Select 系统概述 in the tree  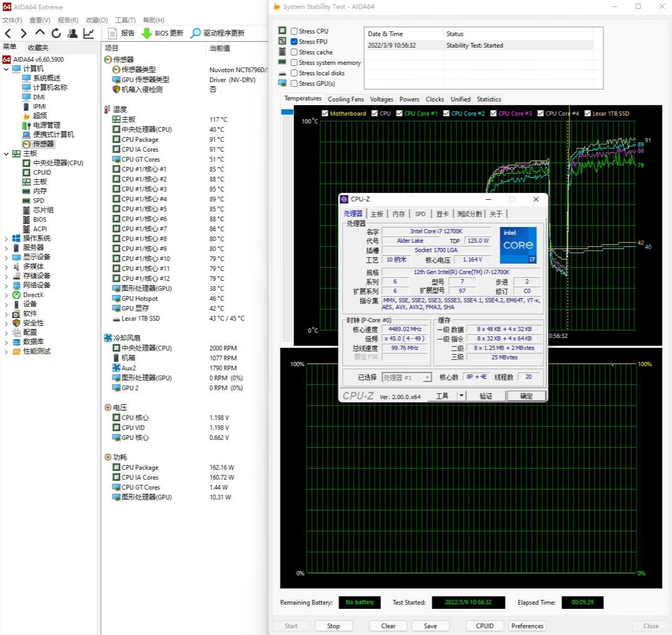[47, 78]
